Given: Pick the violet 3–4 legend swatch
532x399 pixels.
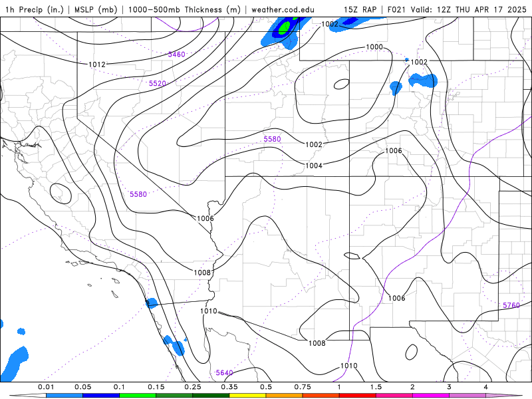Looking at the screenshot, I should pos(467,396).
